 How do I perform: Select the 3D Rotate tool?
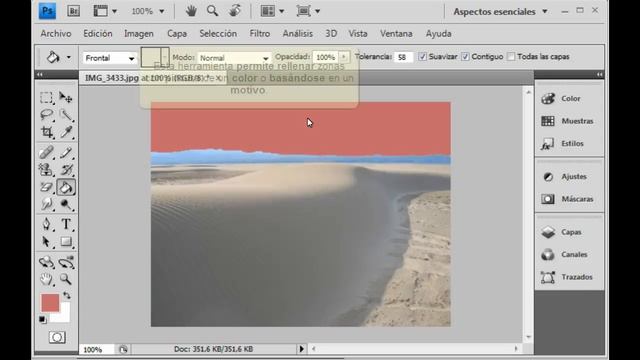[47, 262]
